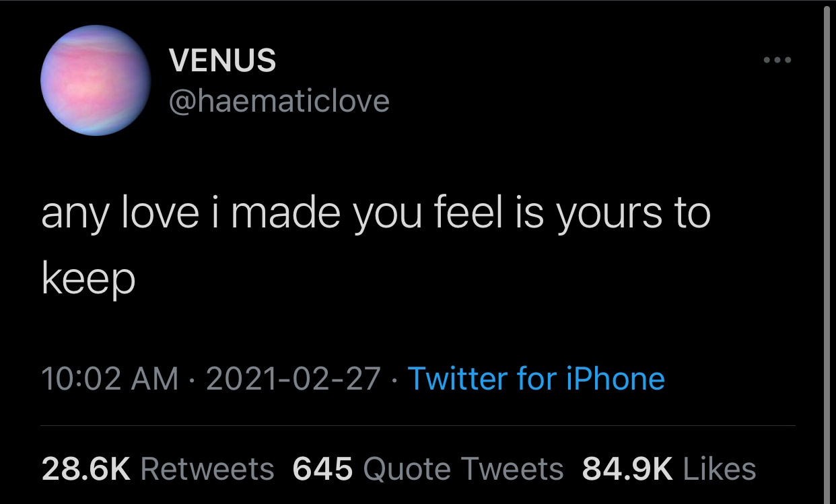
Task: Click the word "keep" on second line
Action: pyautogui.click(x=88, y=279)
